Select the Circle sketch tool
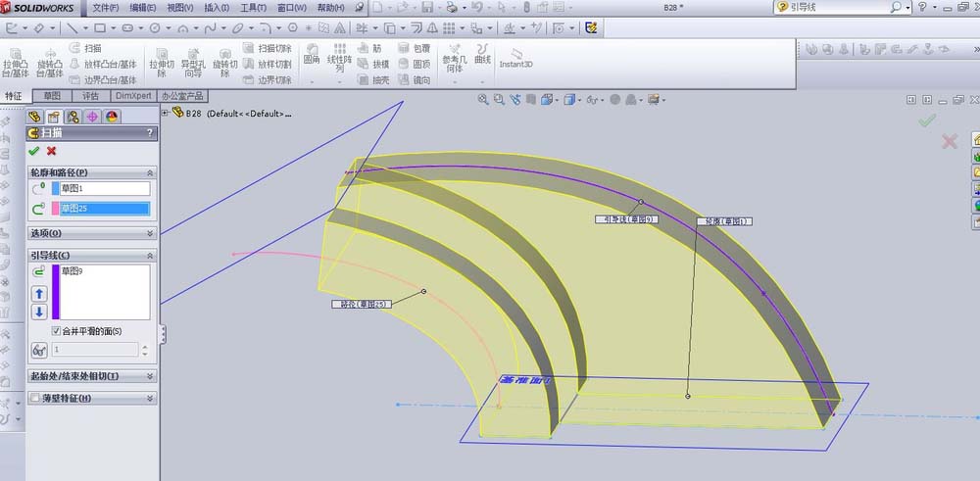The height and width of the screenshot is (481, 980). [155, 28]
